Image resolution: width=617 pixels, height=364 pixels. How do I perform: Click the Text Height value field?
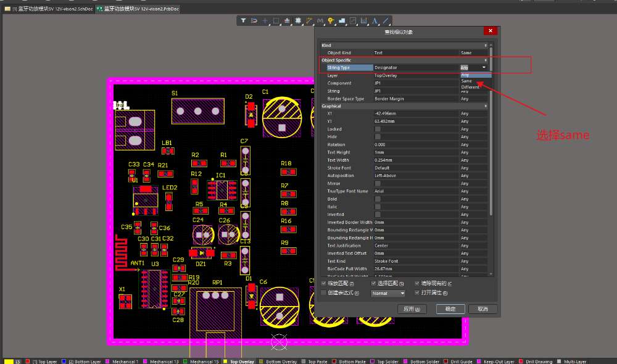[x=416, y=152]
